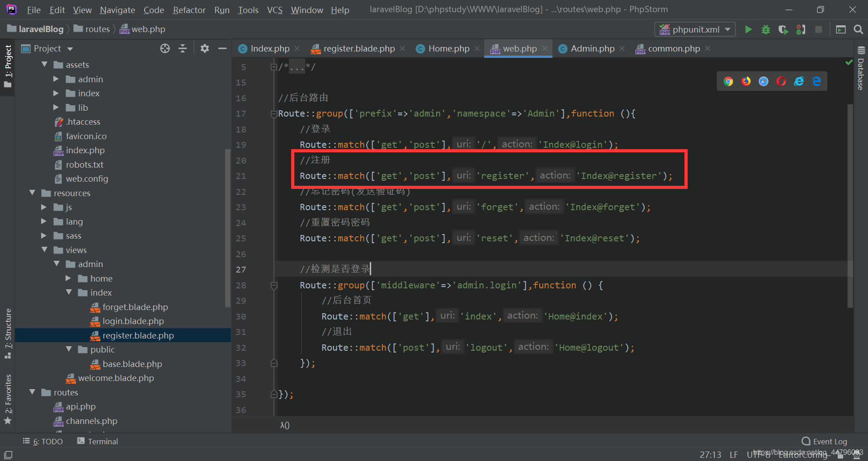Open the Favorites side tab
This screenshot has height=461, width=868.
tap(8, 400)
